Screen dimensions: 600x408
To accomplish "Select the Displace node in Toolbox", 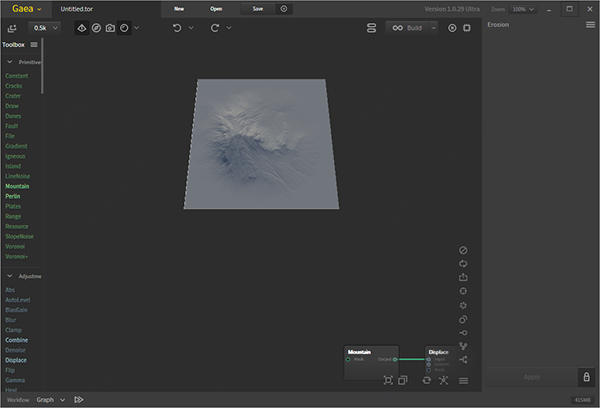I will 16,360.
